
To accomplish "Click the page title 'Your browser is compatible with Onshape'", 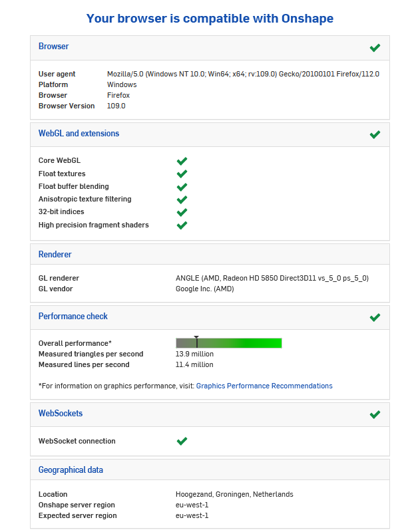I will click(210, 19).
